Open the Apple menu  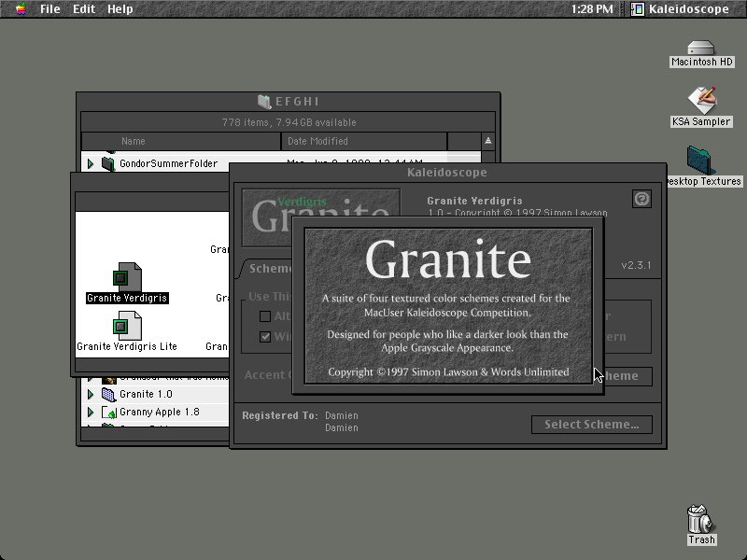[x=21, y=8]
